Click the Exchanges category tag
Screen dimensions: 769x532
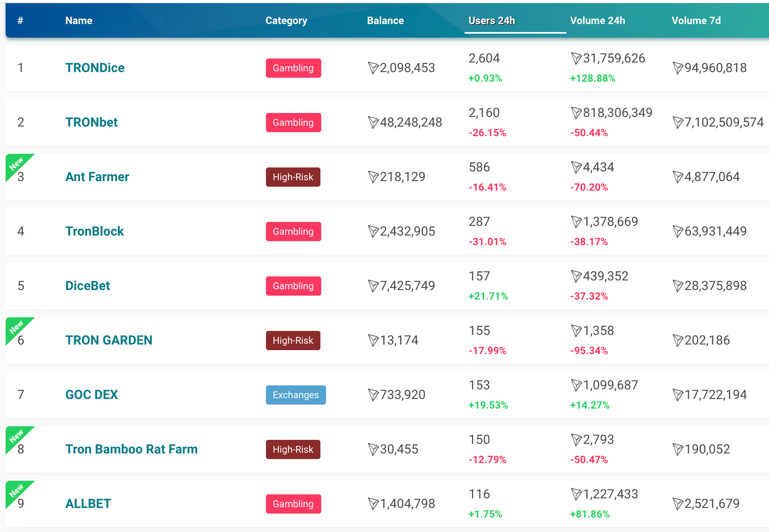point(296,395)
